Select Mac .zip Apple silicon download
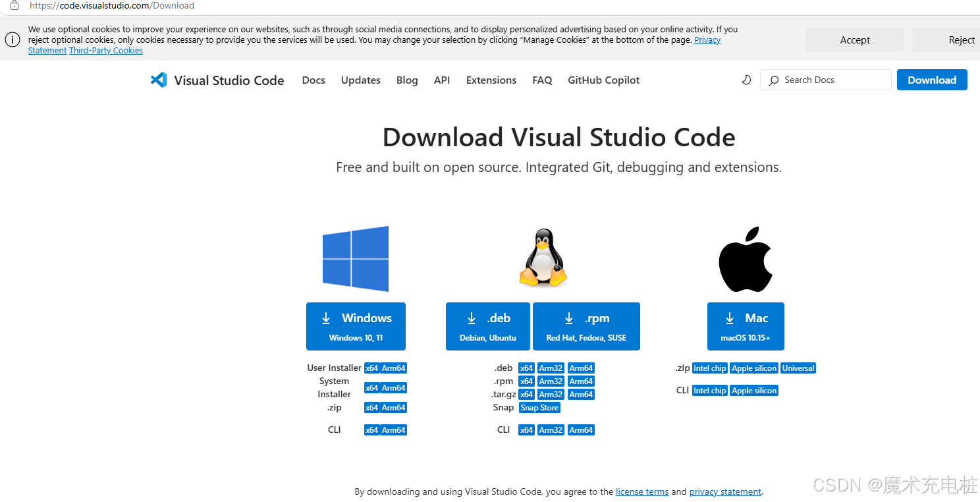 pyautogui.click(x=754, y=368)
